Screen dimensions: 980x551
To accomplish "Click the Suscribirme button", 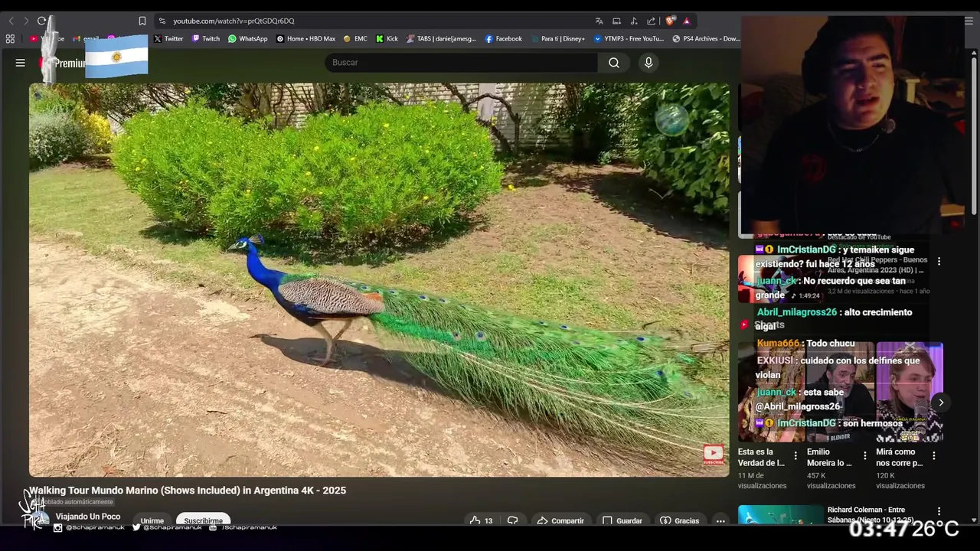I will [203, 520].
